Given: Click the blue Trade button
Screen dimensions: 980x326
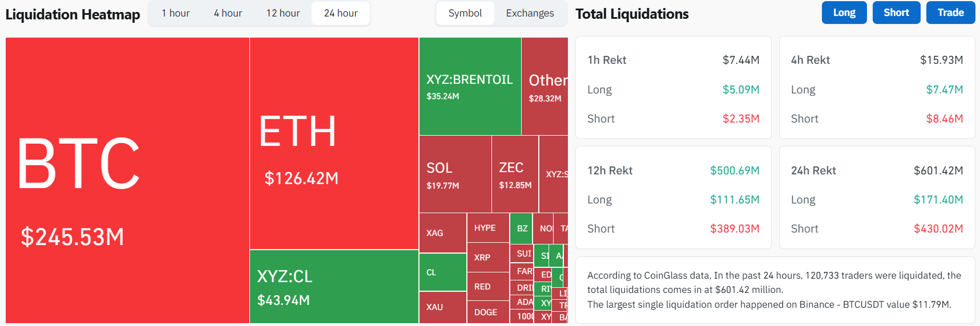Looking at the screenshot, I should [x=950, y=13].
